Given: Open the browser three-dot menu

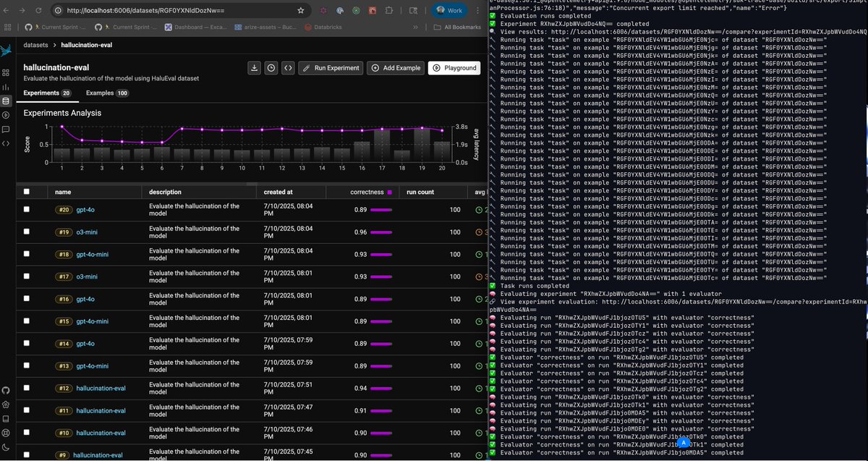Looking at the screenshot, I should [x=478, y=11].
